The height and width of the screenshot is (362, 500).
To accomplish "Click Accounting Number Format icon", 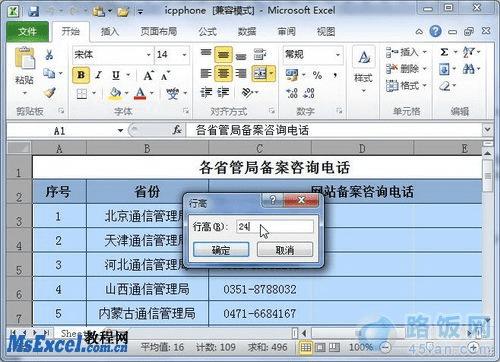I will [x=292, y=75].
